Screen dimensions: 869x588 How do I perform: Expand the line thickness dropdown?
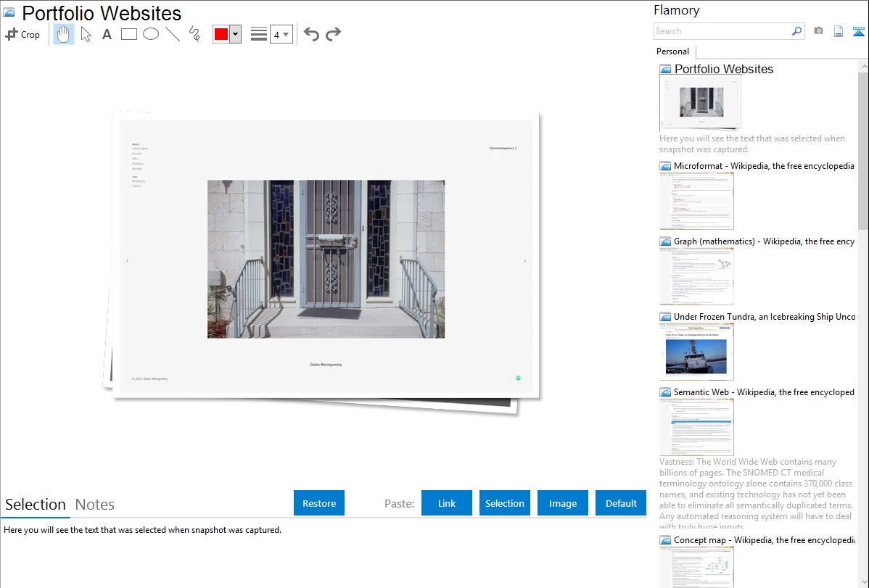point(281,35)
